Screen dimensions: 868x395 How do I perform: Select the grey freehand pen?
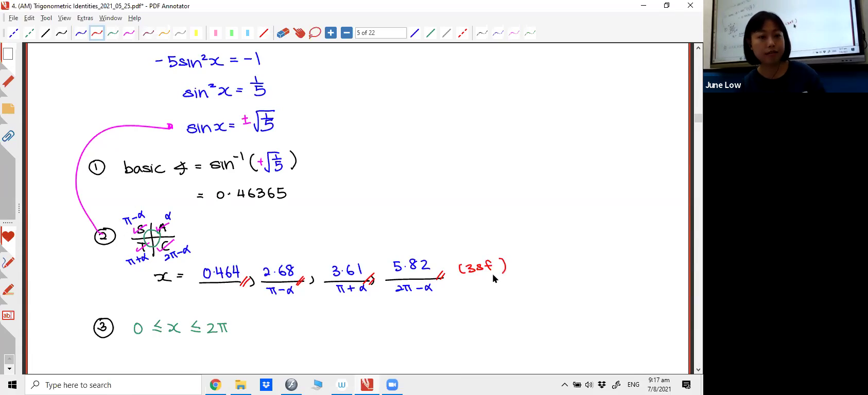pyautogui.click(x=180, y=33)
